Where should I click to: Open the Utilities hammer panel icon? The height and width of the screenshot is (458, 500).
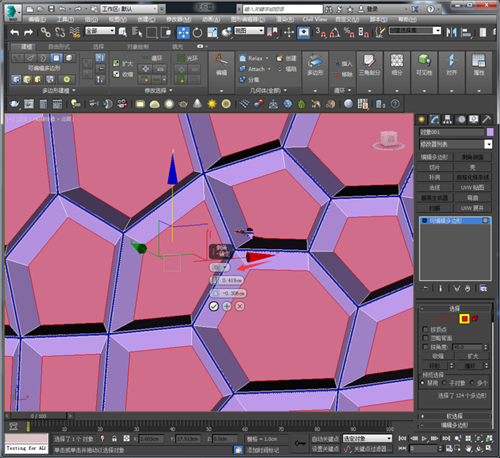coord(486,119)
